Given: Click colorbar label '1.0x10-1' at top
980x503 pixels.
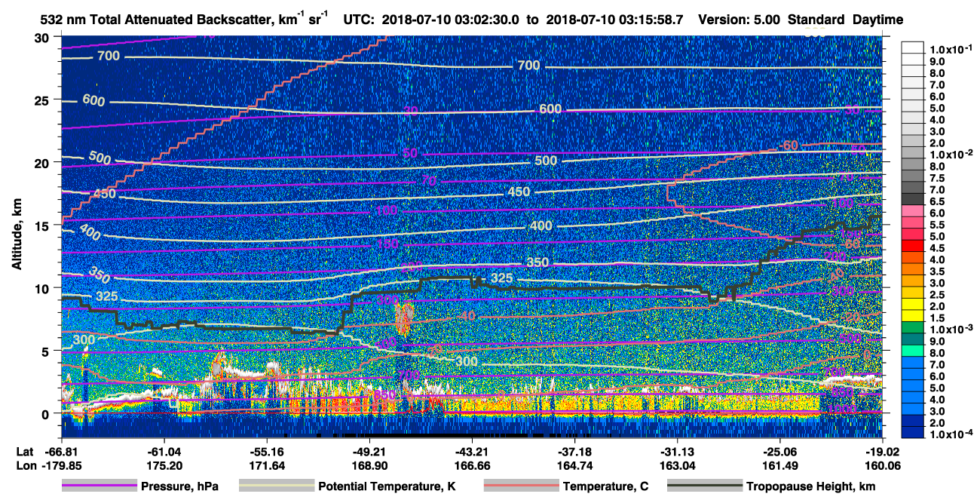Looking at the screenshot, I should click(951, 50).
